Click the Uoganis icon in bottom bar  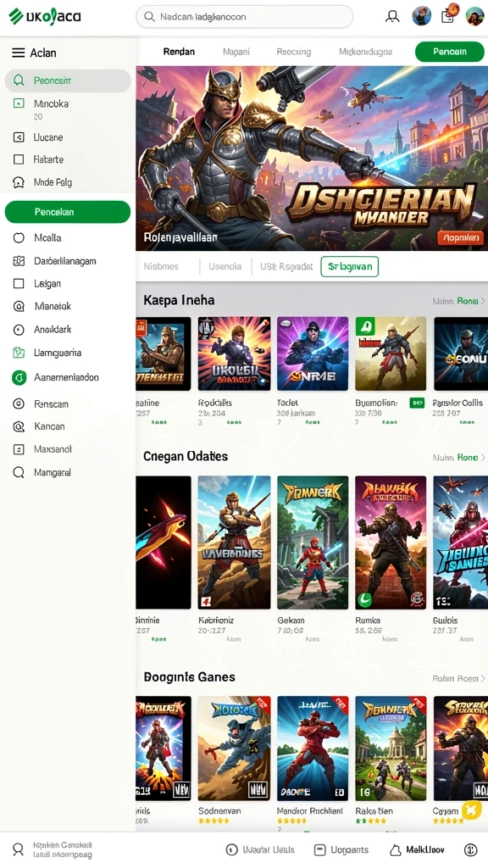coord(319,849)
